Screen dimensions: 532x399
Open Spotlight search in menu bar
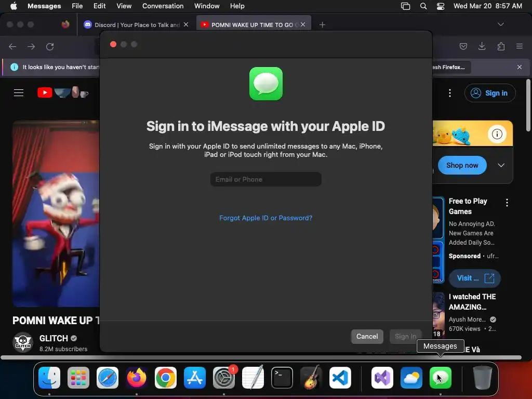click(423, 6)
